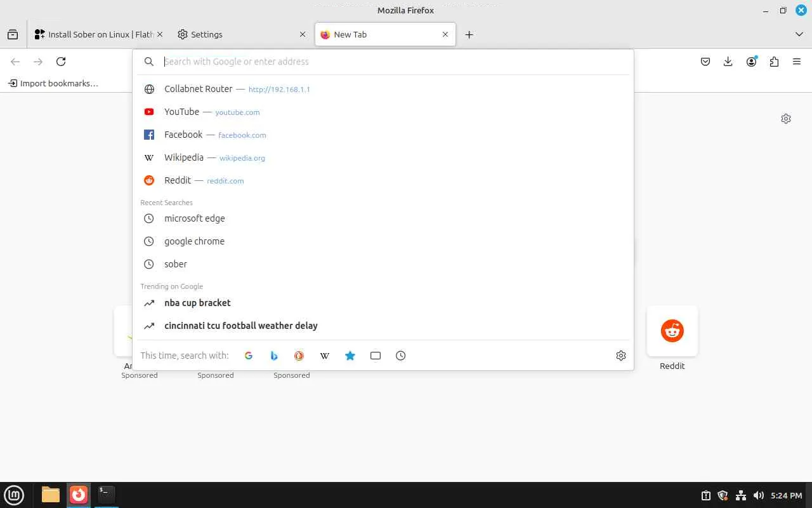Screen dimensions: 812x508
Task: Open the network connections tray icon
Action: [740, 495]
